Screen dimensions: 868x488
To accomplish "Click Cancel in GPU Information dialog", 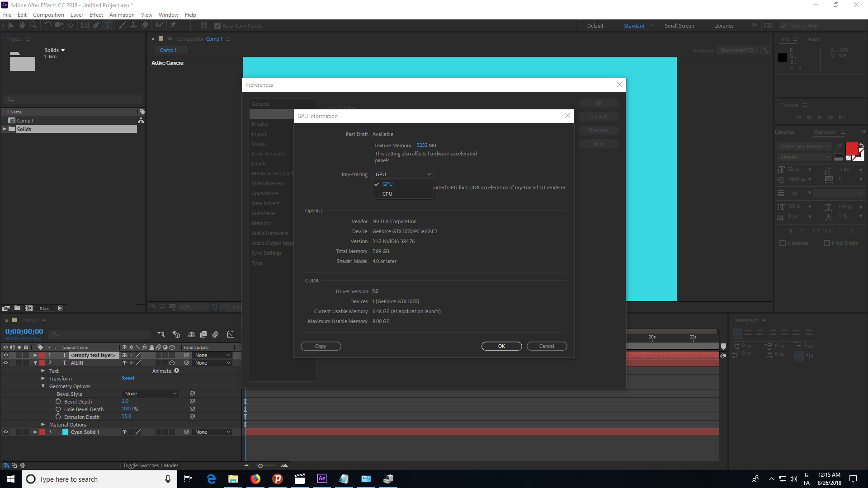I will 547,346.
